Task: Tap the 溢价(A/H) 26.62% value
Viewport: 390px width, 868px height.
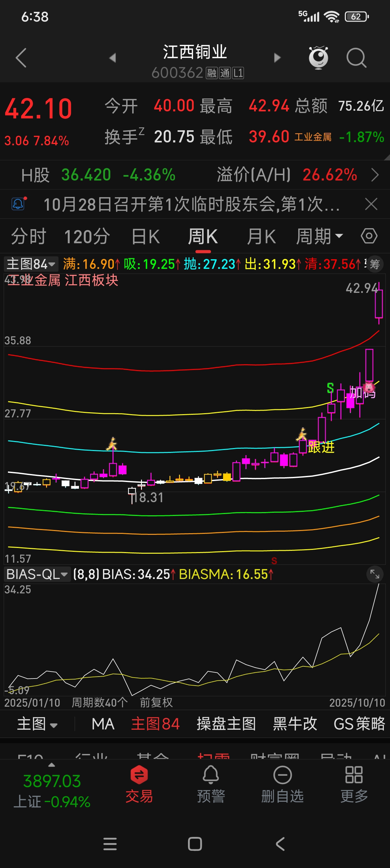Action: (x=330, y=175)
